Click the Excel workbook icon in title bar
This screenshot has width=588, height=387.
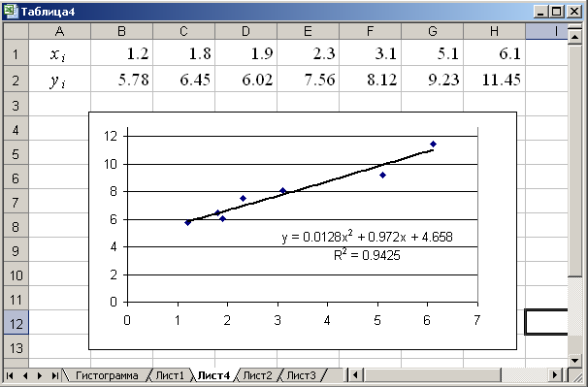(x=10, y=12)
